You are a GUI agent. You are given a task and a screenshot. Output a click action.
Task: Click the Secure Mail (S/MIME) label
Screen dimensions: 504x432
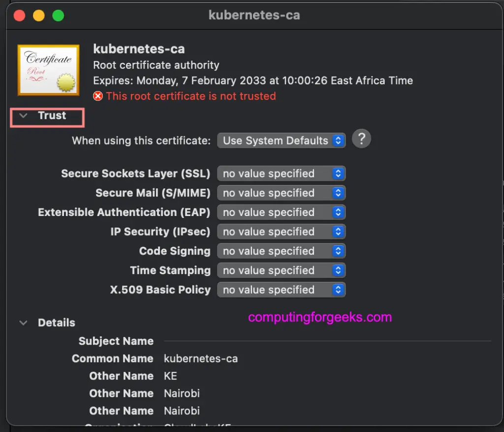coord(153,193)
